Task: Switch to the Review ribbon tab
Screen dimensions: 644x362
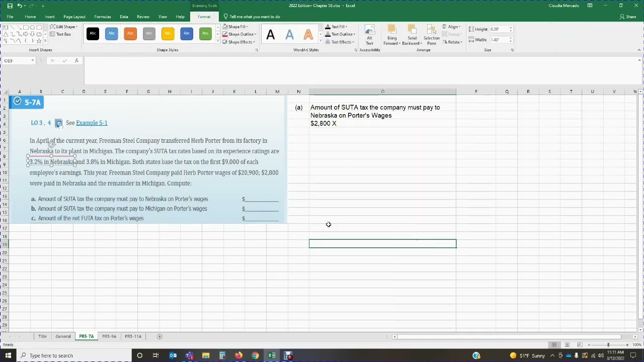Action: pyautogui.click(x=143, y=17)
